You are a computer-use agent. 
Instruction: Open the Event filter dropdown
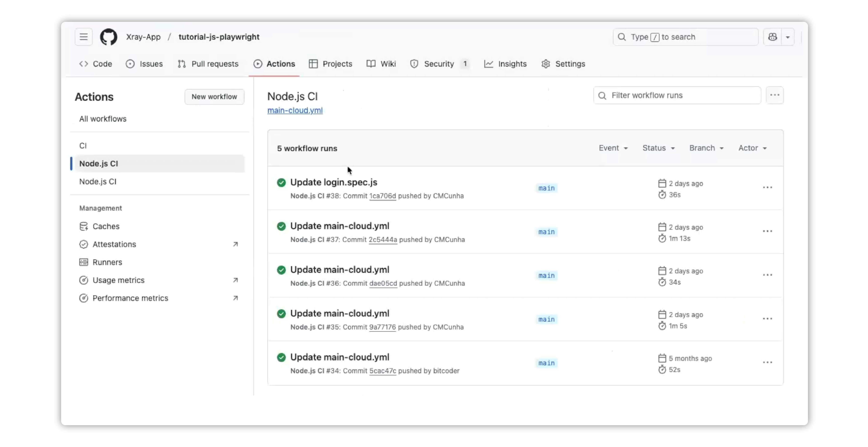click(613, 148)
